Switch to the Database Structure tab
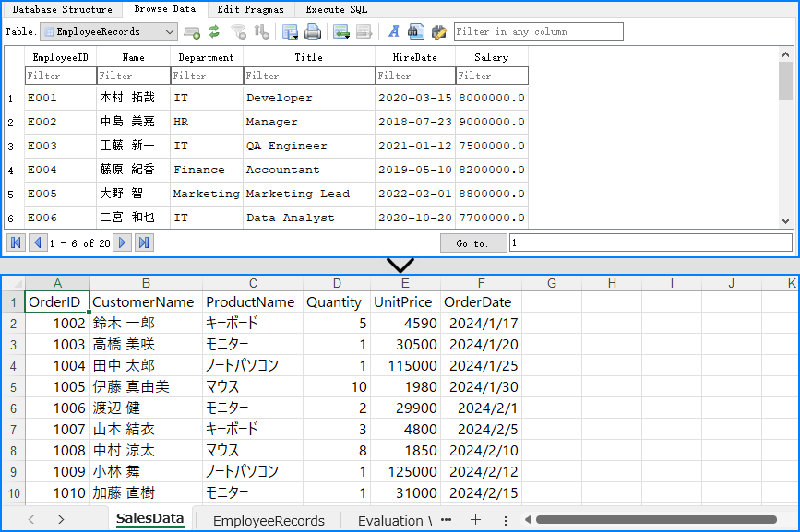The image size is (800, 532). (x=62, y=9)
